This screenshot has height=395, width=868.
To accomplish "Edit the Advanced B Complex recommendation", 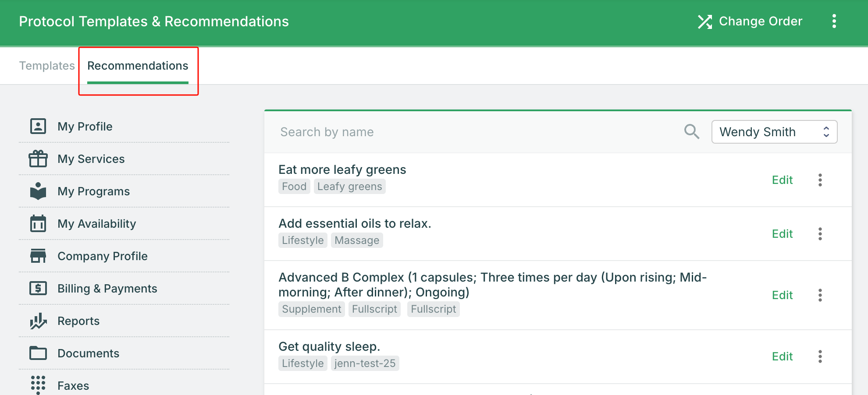I will click(x=782, y=295).
